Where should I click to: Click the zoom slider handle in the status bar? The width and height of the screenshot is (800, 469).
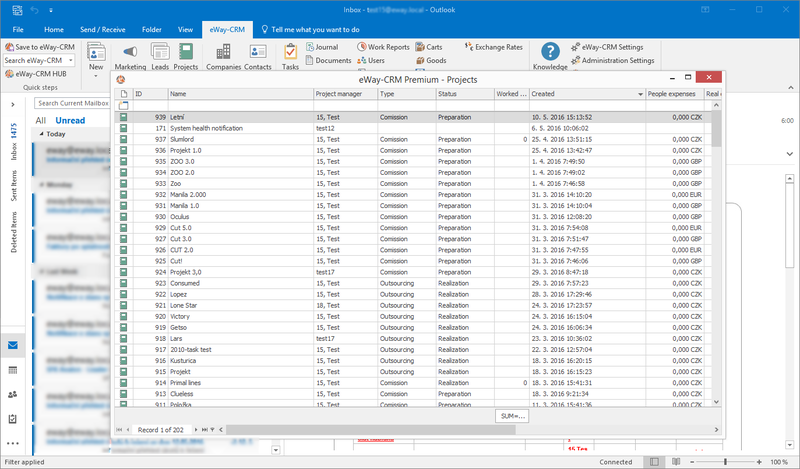coord(725,462)
